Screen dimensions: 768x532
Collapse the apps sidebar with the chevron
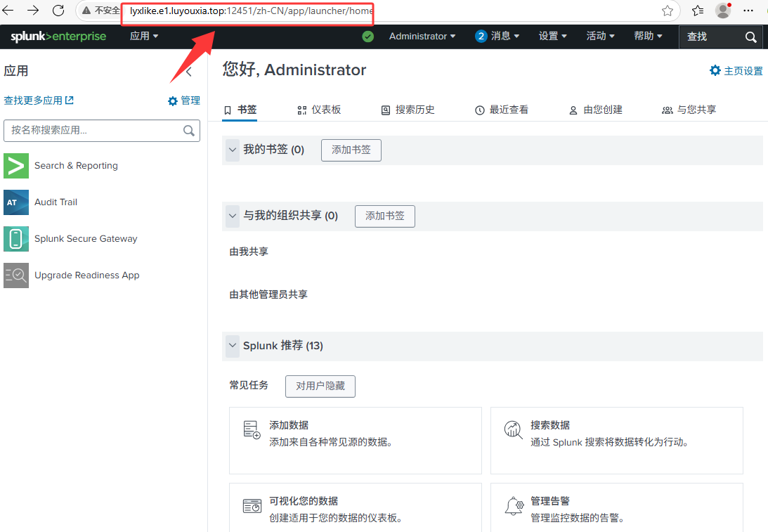pyautogui.click(x=189, y=72)
